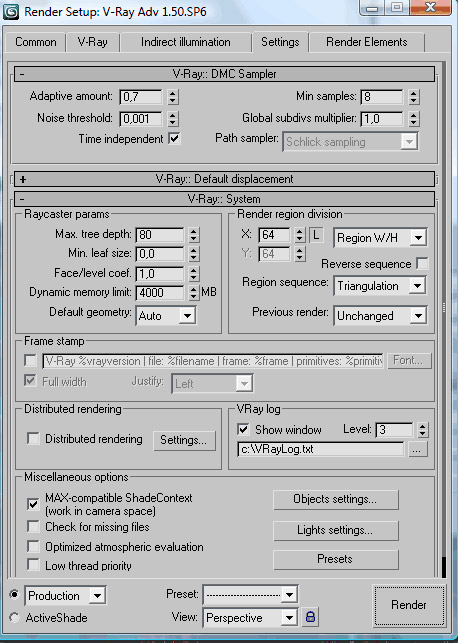Open the Indirect illumination tab
Image resolution: width=458 pixels, height=643 pixels.
click(x=185, y=42)
